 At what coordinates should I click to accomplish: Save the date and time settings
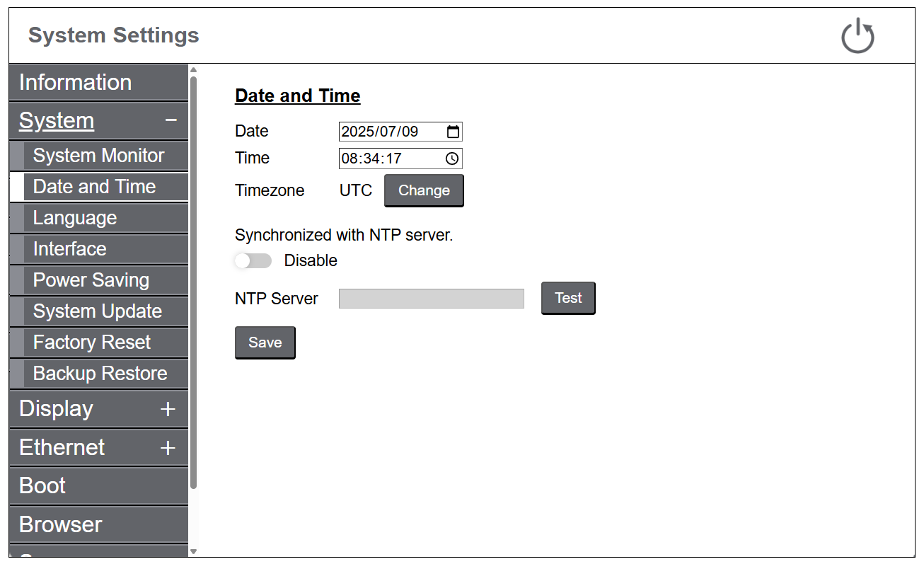265,343
